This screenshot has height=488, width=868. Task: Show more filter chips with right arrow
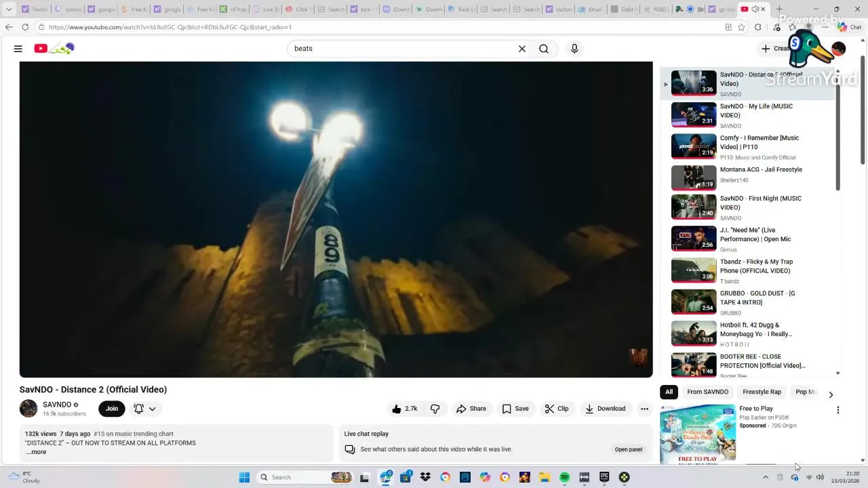click(x=831, y=394)
